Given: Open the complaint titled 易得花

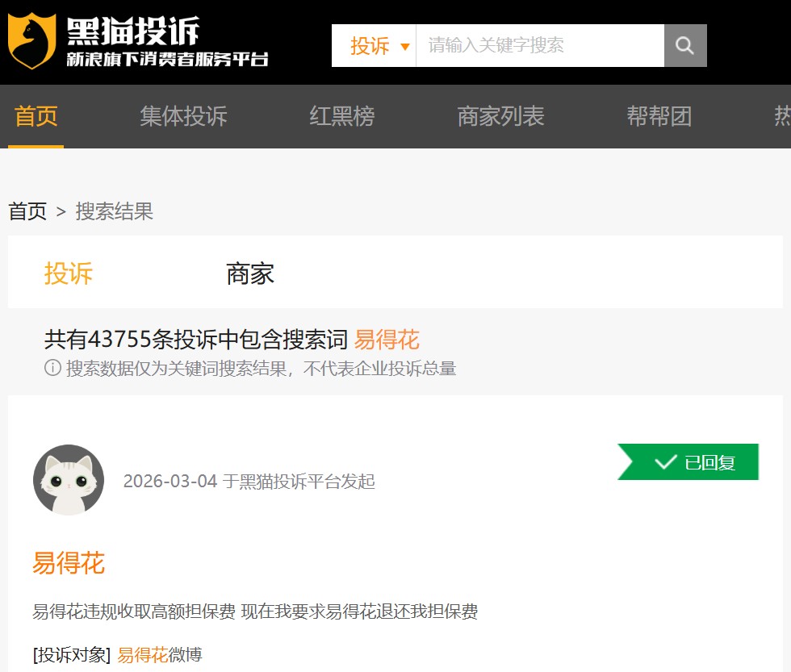Looking at the screenshot, I should click(69, 563).
